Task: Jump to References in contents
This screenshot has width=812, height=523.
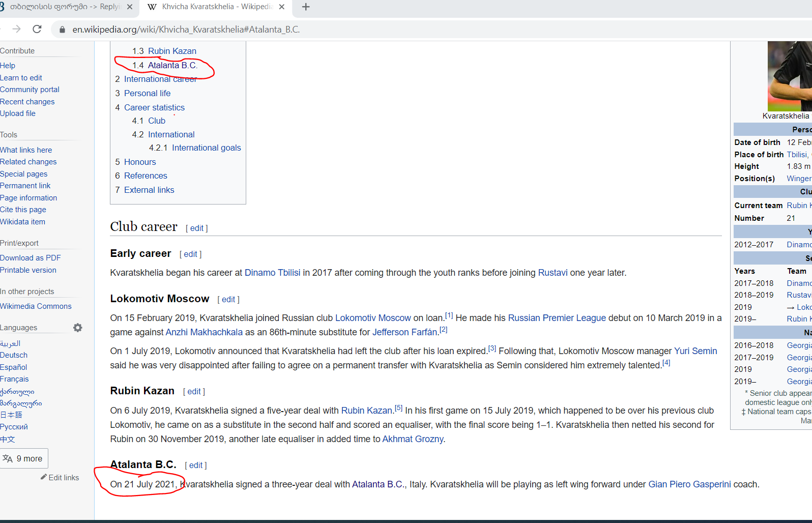Action: [146, 176]
